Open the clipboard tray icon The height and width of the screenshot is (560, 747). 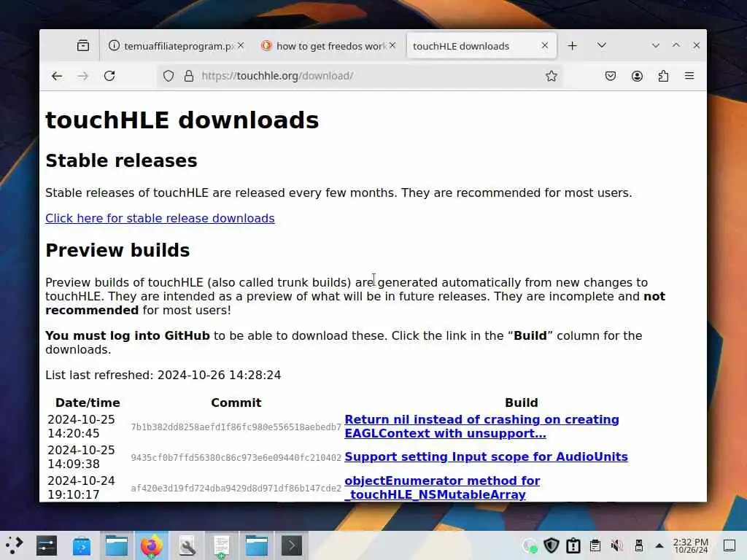pyautogui.click(x=595, y=545)
